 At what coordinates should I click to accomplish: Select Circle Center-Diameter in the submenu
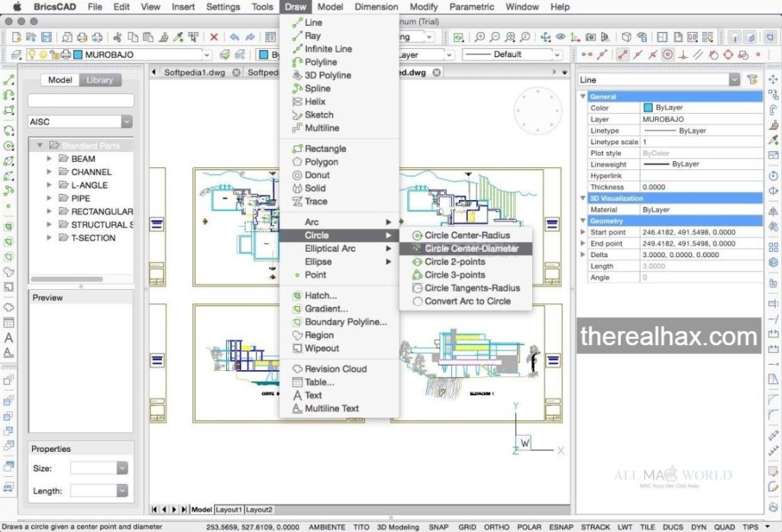tap(465, 248)
